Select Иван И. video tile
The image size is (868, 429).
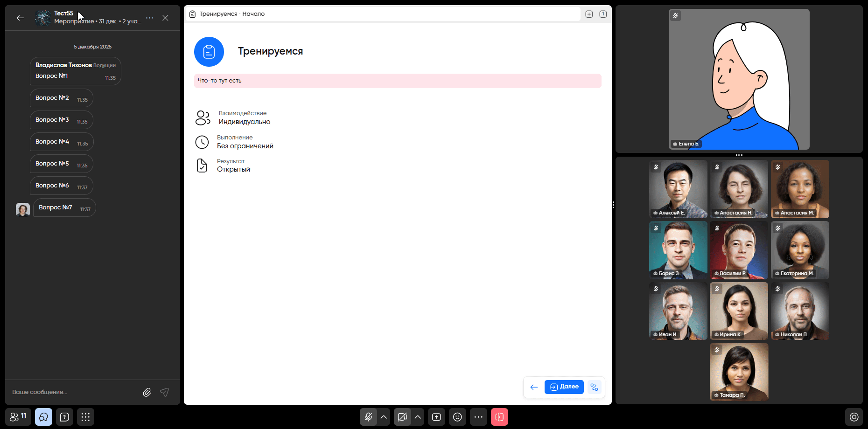coord(678,311)
